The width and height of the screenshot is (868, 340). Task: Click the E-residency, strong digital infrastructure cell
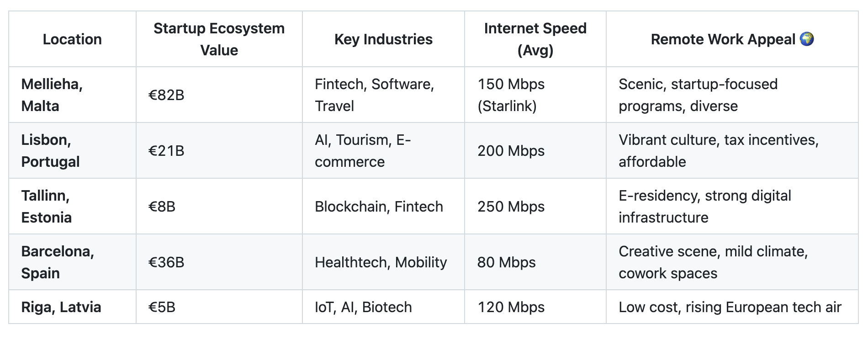(732, 206)
